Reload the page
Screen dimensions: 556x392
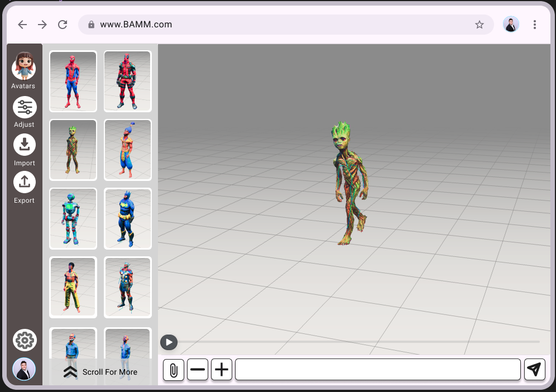pyautogui.click(x=63, y=25)
